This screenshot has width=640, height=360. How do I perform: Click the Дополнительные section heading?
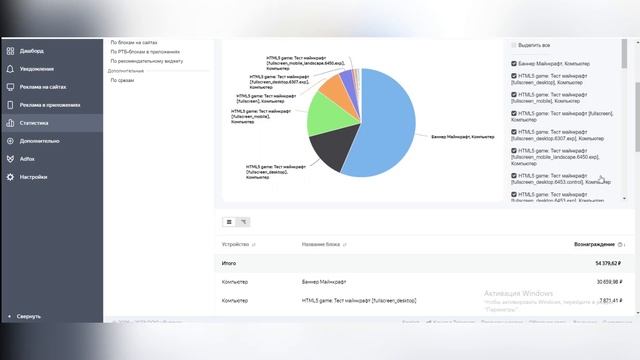tap(126, 71)
